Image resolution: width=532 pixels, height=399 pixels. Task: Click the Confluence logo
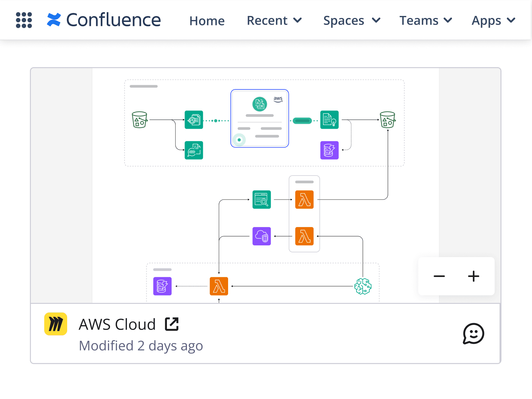click(x=104, y=20)
